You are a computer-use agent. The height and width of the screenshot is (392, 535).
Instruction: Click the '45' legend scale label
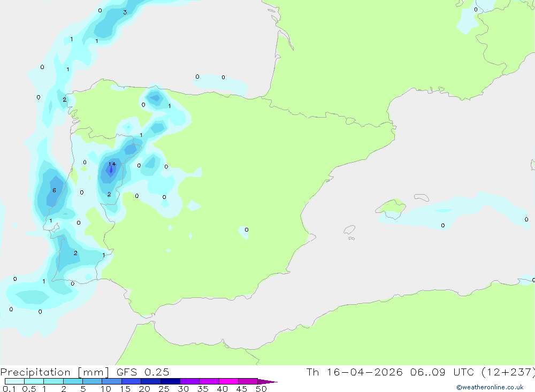tap(242, 389)
